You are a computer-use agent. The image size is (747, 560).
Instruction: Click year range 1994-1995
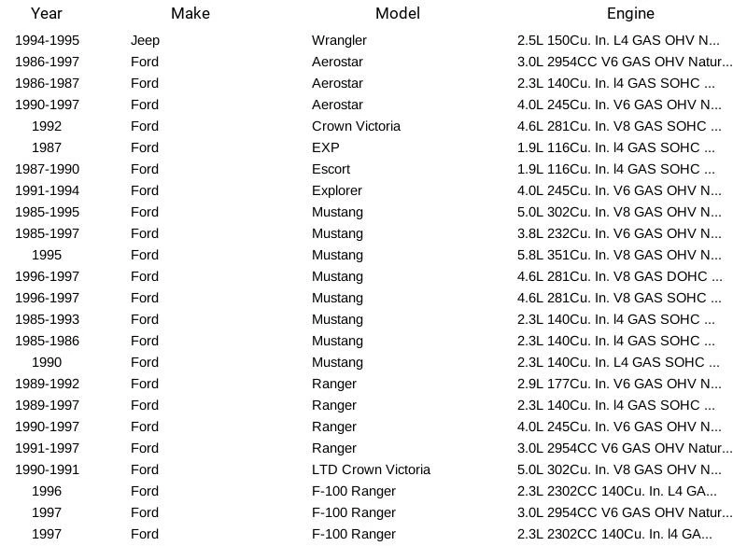point(47,40)
